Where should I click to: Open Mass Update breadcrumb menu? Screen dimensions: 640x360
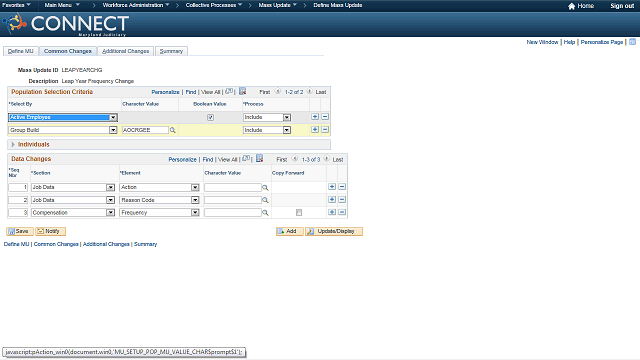[x=278, y=5]
